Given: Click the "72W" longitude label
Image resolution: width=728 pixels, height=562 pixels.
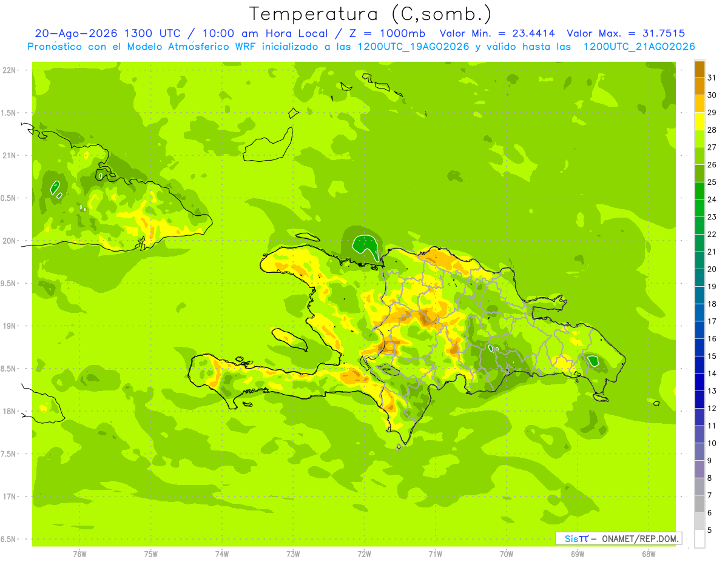Looking at the screenshot, I should (365, 554).
